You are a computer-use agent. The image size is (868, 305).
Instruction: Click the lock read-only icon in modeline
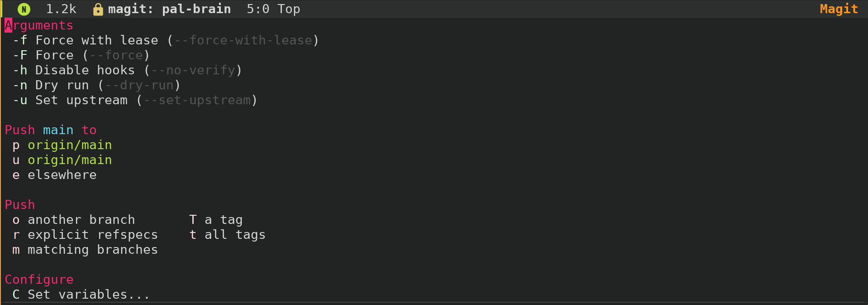[x=98, y=9]
